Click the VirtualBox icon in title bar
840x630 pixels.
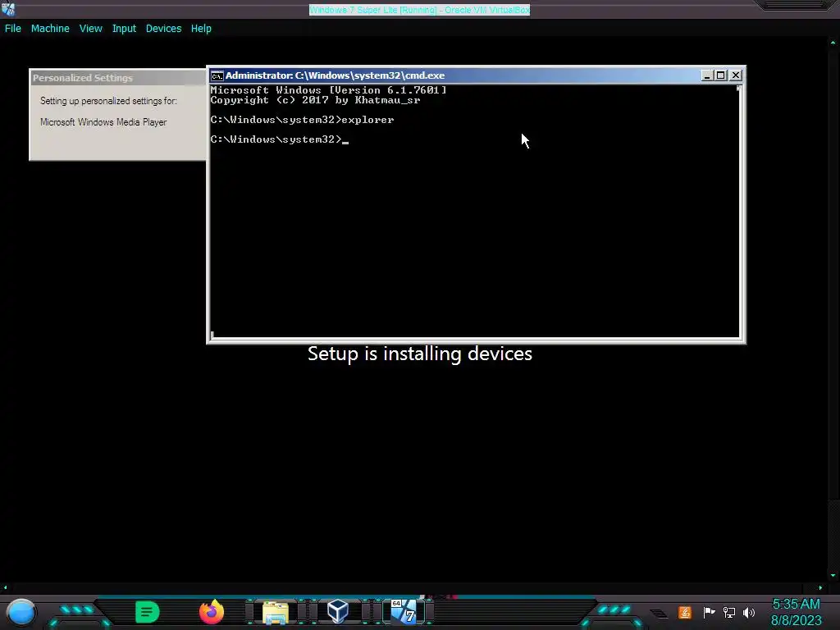point(8,8)
